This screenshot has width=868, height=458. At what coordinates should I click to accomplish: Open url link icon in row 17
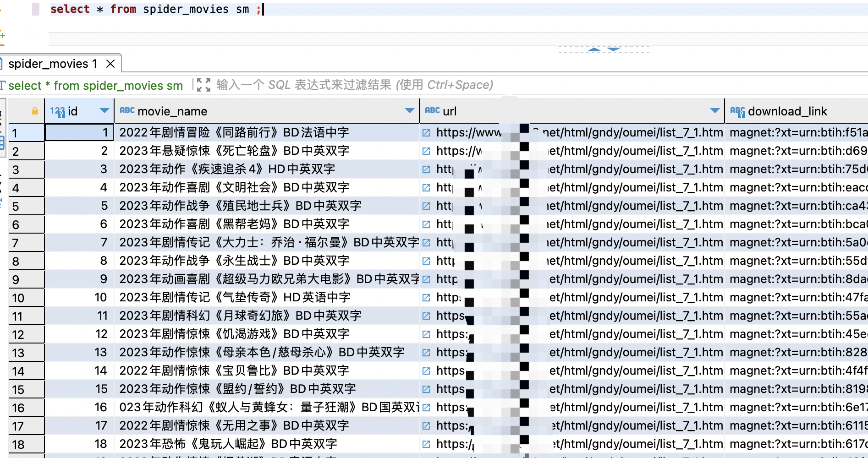pos(426,426)
